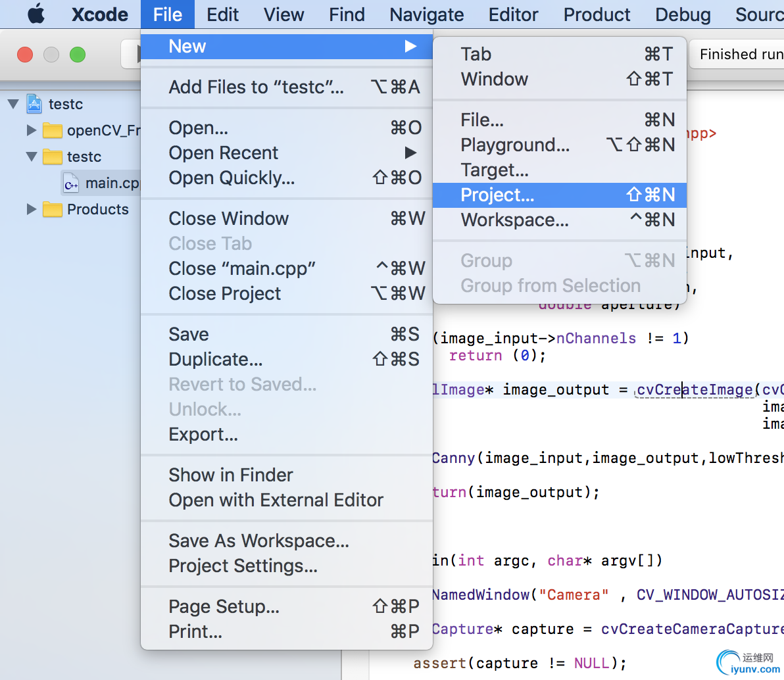The height and width of the screenshot is (680, 784).
Task: Click 'image_output' in the declaration line
Action: pyautogui.click(x=556, y=389)
